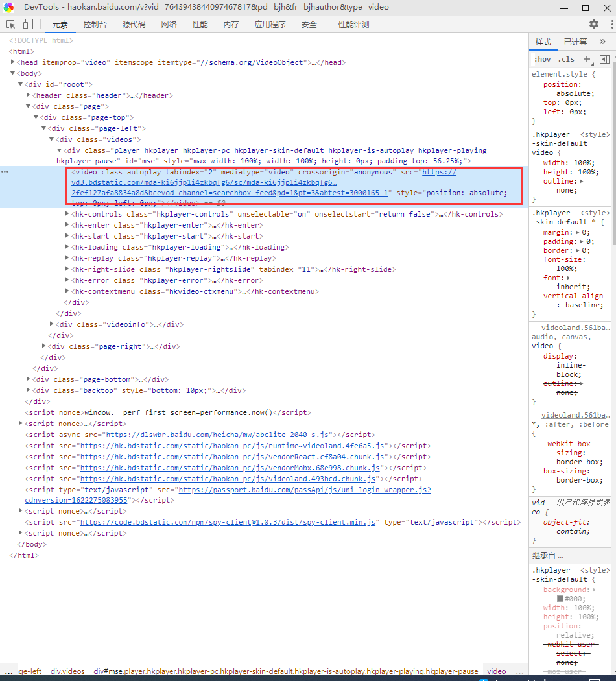This screenshot has height=681, width=616.
Task: Switch to the 网络 tab
Action: pyautogui.click(x=169, y=25)
